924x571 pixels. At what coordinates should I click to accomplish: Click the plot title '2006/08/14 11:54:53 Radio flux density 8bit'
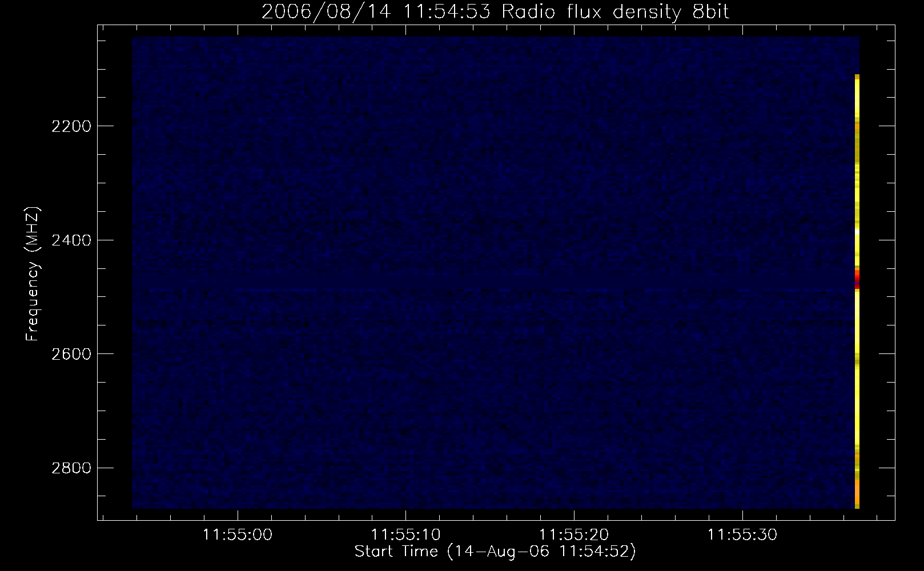[x=495, y=11]
